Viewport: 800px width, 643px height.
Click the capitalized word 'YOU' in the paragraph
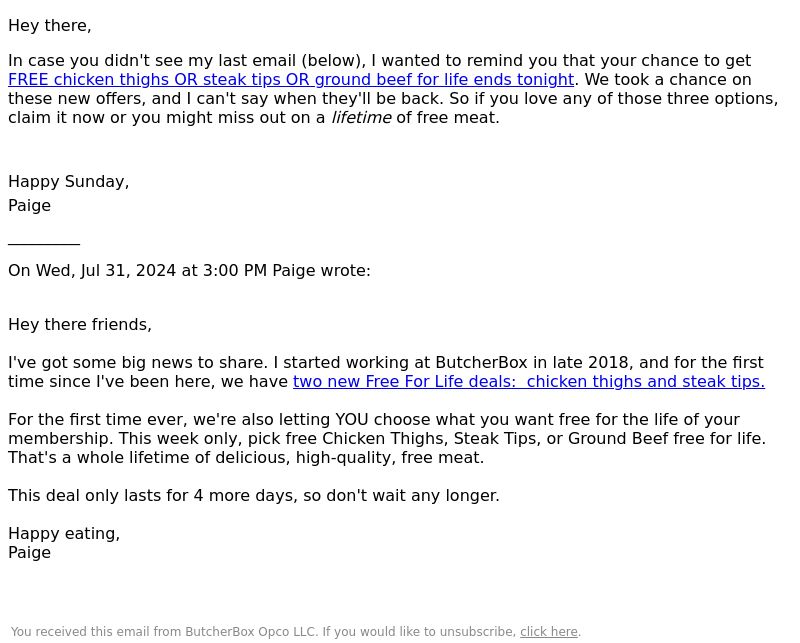(x=352, y=420)
